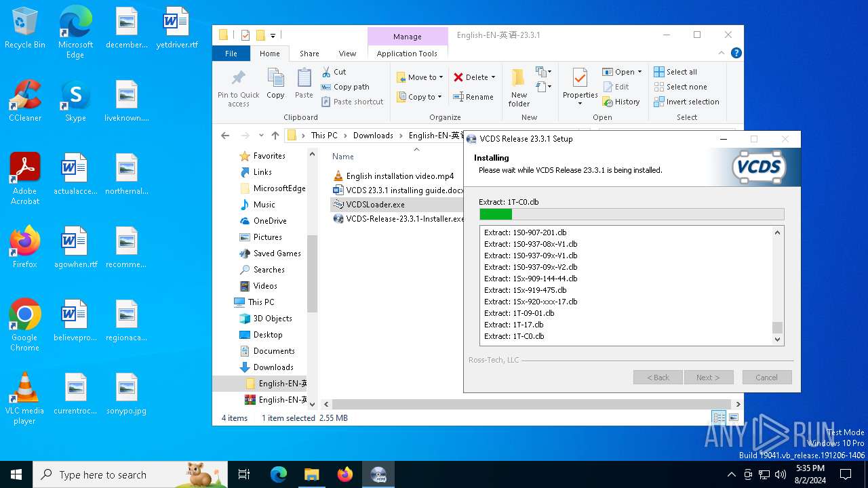
Task: Open Task View on taskbar
Action: coord(244,474)
